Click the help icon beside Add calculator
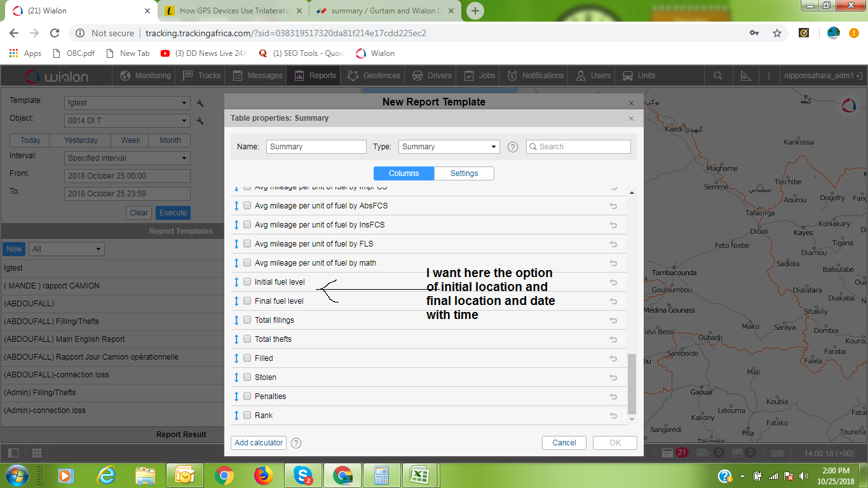868x488 pixels. pyautogui.click(x=295, y=443)
